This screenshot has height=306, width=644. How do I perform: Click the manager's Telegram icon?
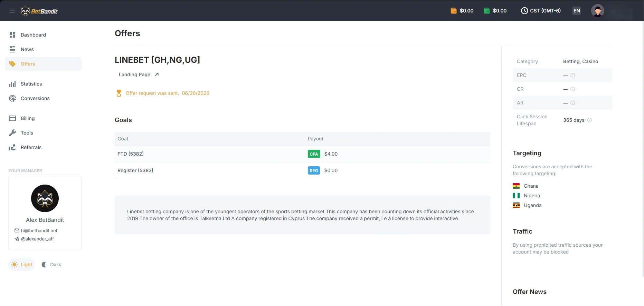pos(17,239)
